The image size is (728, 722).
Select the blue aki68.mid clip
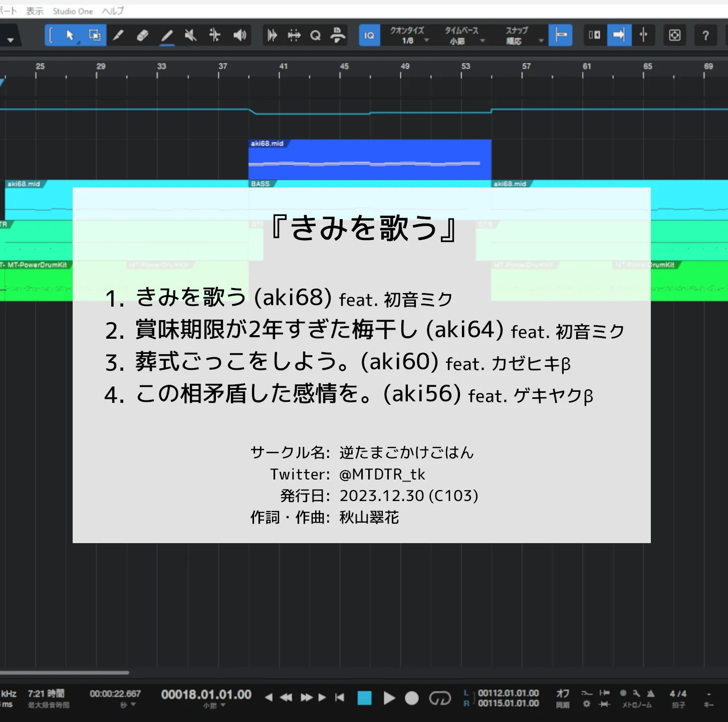370,159
